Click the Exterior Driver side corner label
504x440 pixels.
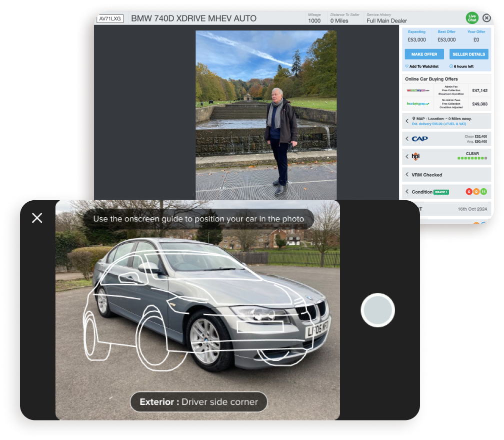tap(198, 401)
